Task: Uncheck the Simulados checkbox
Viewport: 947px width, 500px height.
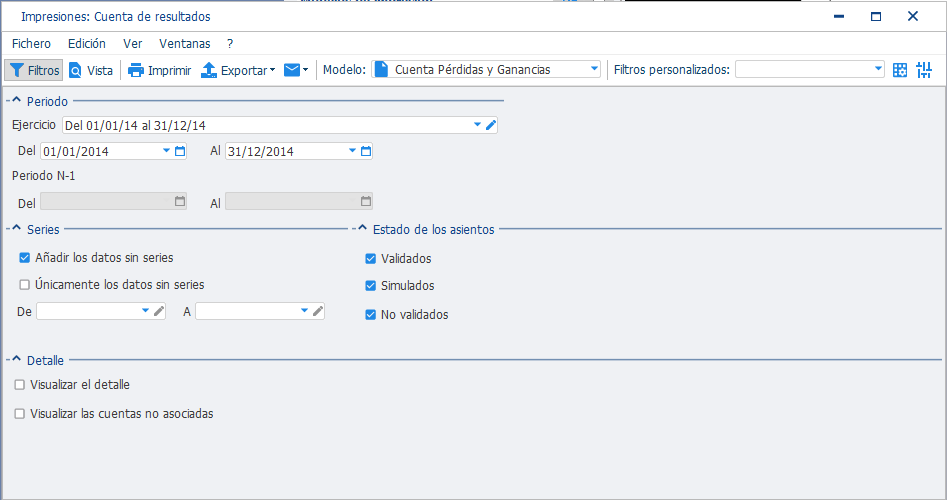Action: (x=371, y=286)
